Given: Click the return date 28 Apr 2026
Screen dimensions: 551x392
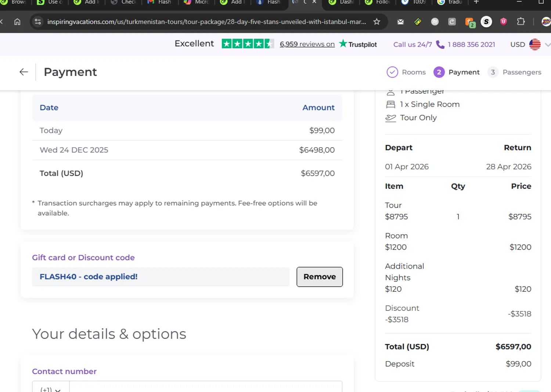Looking at the screenshot, I should pos(508,167).
